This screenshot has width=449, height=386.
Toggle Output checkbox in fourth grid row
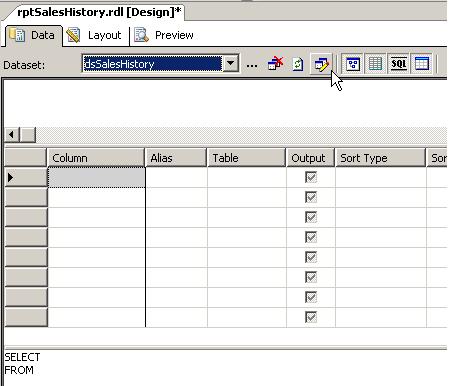311,237
